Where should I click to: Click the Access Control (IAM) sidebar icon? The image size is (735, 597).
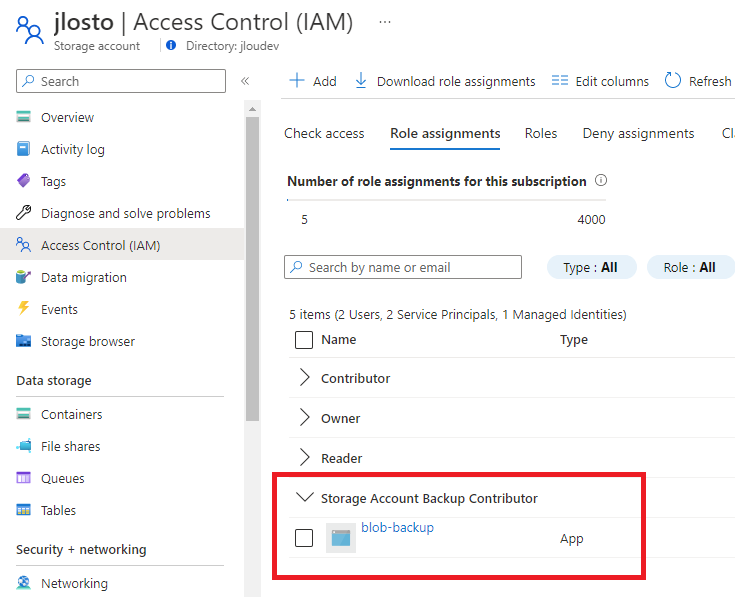(x=23, y=245)
